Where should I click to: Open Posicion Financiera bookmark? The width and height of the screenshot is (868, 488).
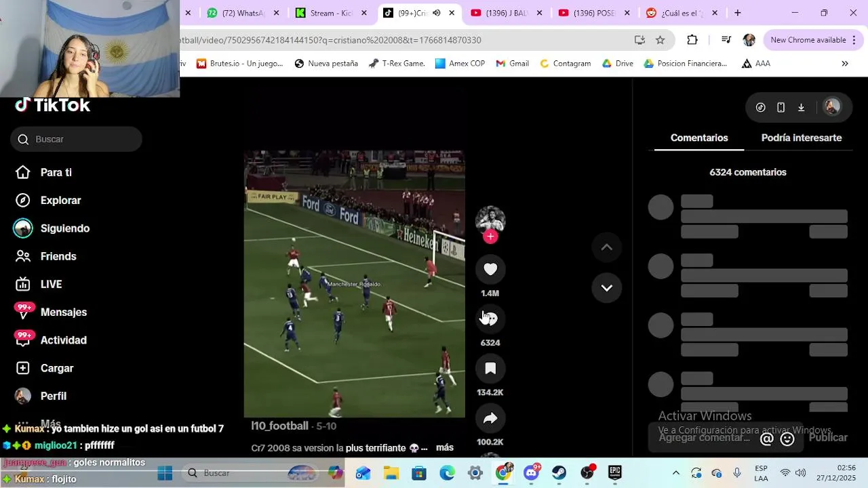pyautogui.click(x=685, y=64)
